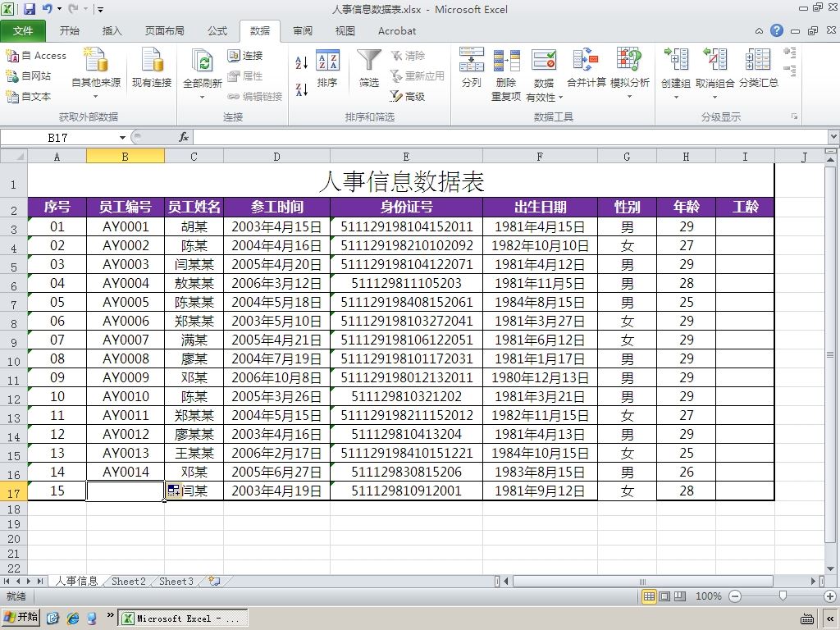Click the Select All corner button
This screenshot has height=630, width=840.
[x=13, y=156]
